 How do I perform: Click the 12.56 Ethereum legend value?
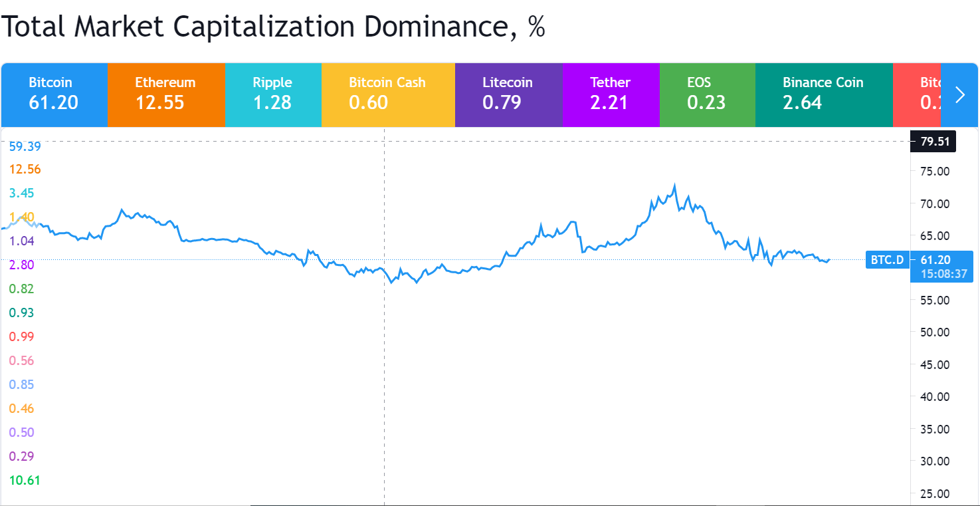(25, 170)
